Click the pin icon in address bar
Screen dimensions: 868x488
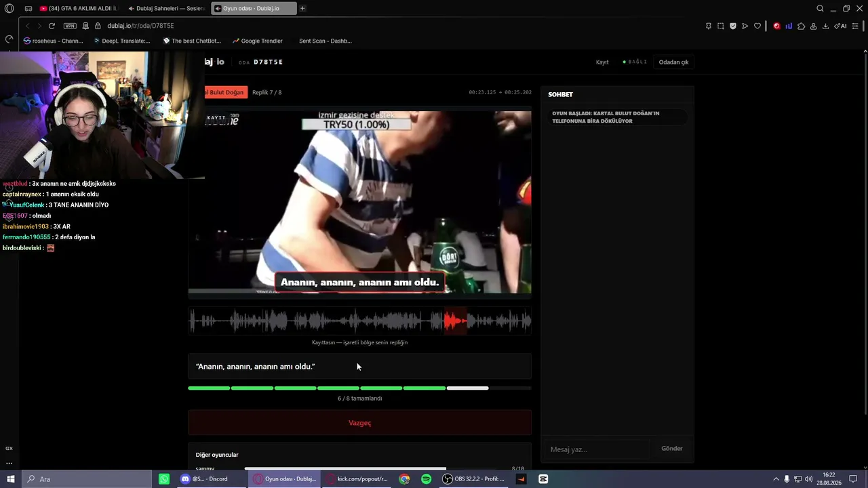click(709, 26)
